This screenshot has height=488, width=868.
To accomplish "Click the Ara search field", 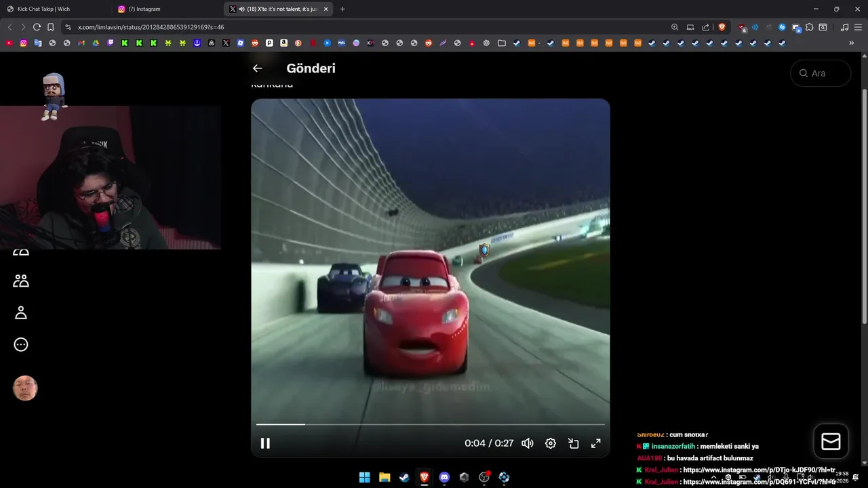I will [821, 73].
